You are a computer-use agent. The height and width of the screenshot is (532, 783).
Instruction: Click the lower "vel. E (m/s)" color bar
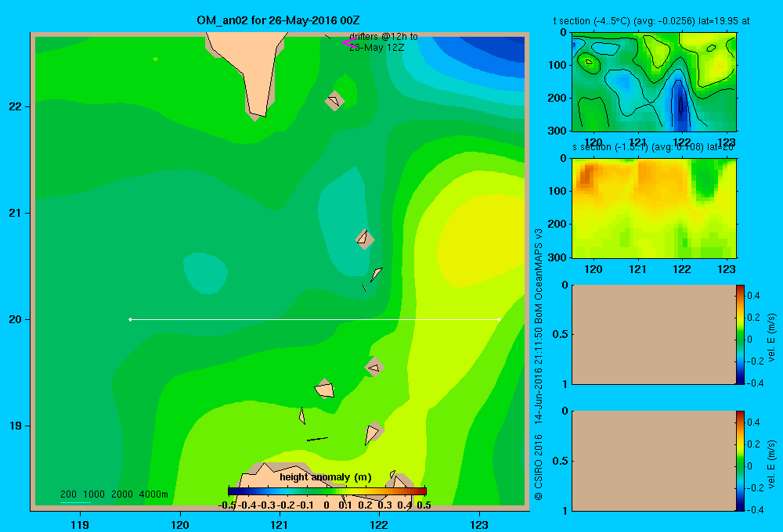tap(740, 461)
